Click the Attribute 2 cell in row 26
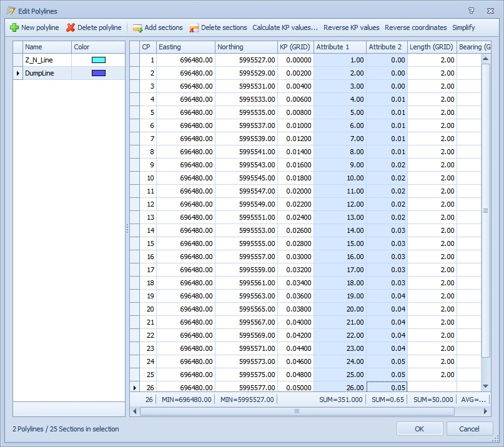Viewport: 504px width, 447px height. tap(387, 388)
